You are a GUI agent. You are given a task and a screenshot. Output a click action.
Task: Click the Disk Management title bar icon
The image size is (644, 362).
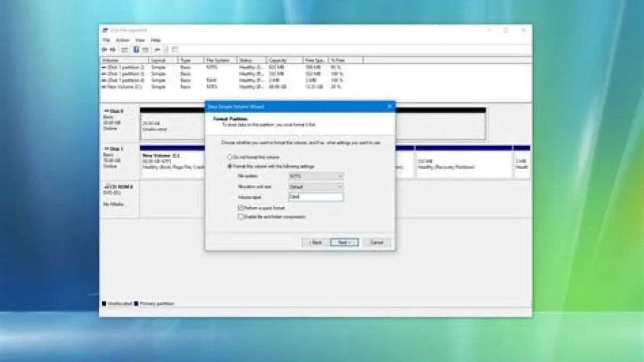[x=105, y=31]
